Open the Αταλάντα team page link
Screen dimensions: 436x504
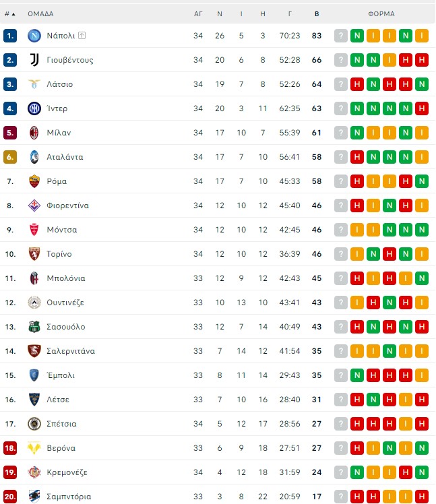(x=65, y=157)
